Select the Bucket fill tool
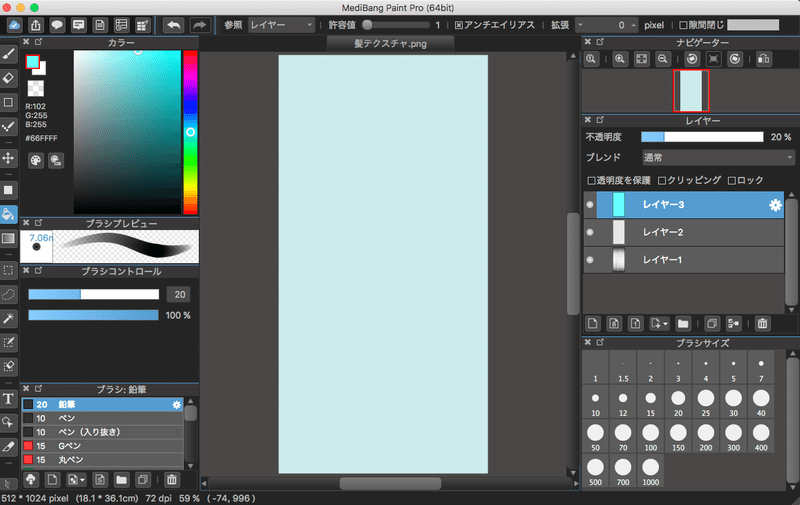This screenshot has height=505, width=800. pos(9,214)
